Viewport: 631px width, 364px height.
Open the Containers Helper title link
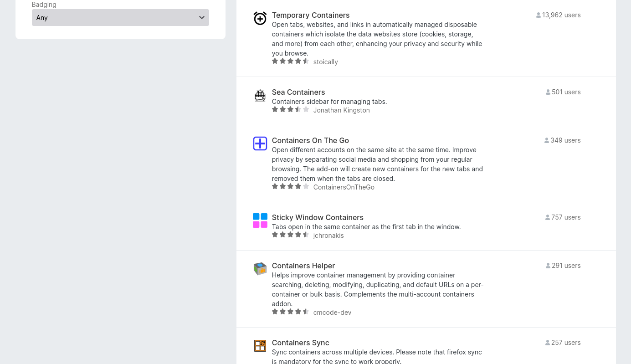303,266
